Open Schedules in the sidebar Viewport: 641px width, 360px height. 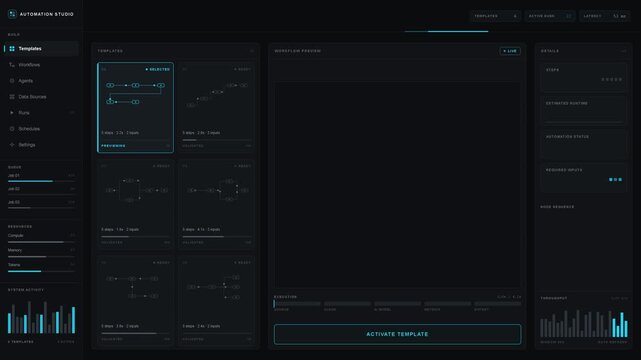(41, 129)
